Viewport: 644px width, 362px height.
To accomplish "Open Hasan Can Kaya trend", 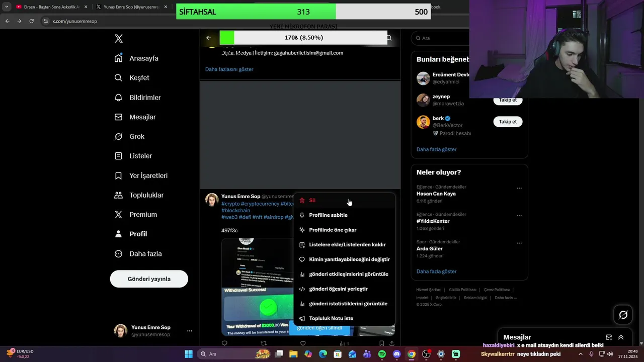I will (436, 194).
